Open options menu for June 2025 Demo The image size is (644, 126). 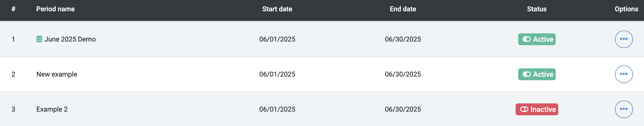pos(624,39)
